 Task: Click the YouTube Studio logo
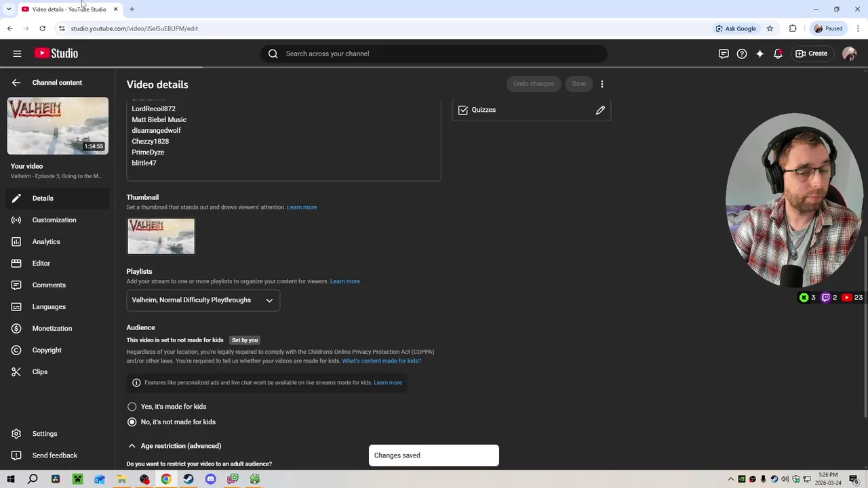click(x=56, y=54)
